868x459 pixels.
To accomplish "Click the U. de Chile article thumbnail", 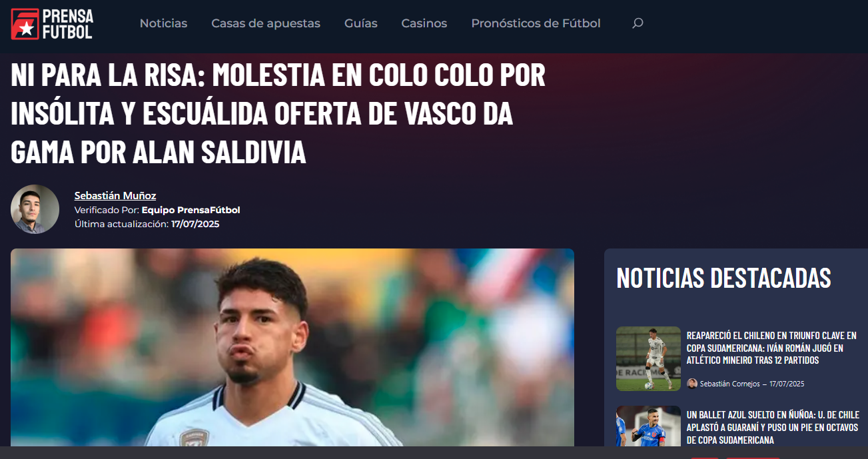I will [648, 426].
